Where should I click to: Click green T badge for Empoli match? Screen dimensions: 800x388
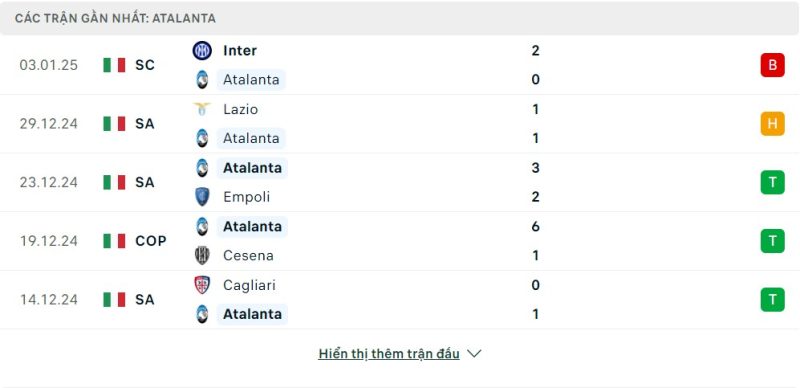pyautogui.click(x=772, y=182)
